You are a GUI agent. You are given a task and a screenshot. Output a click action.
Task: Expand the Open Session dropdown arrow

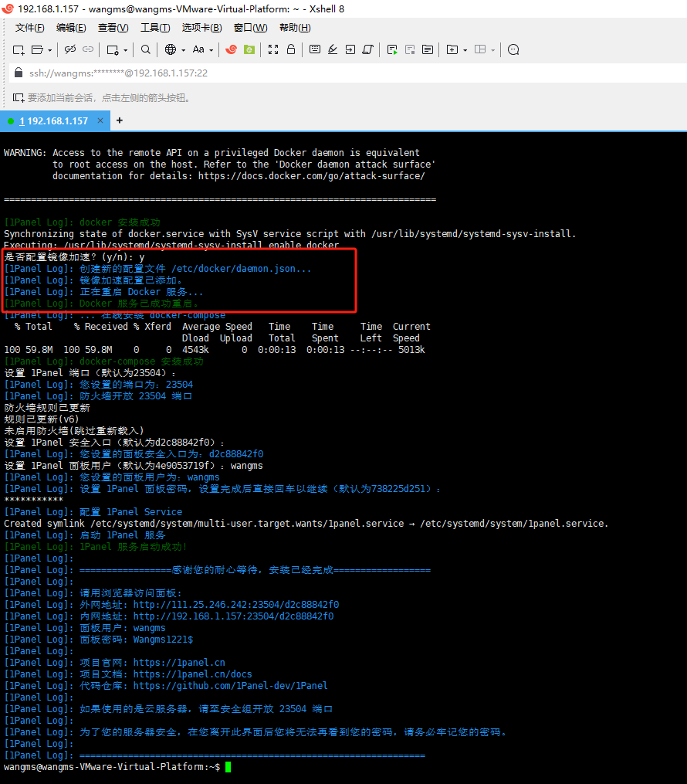pyautogui.click(x=49, y=50)
